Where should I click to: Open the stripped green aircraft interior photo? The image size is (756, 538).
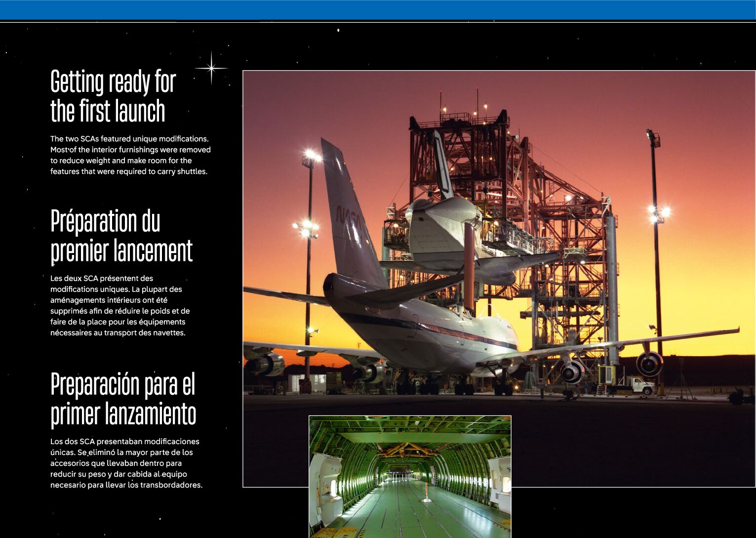[x=410, y=476]
